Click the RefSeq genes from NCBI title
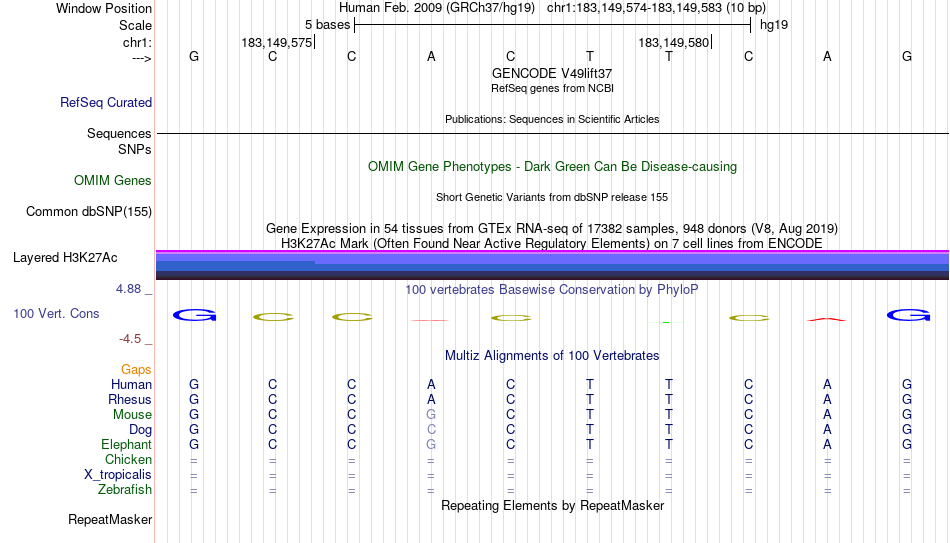 pyautogui.click(x=553, y=88)
